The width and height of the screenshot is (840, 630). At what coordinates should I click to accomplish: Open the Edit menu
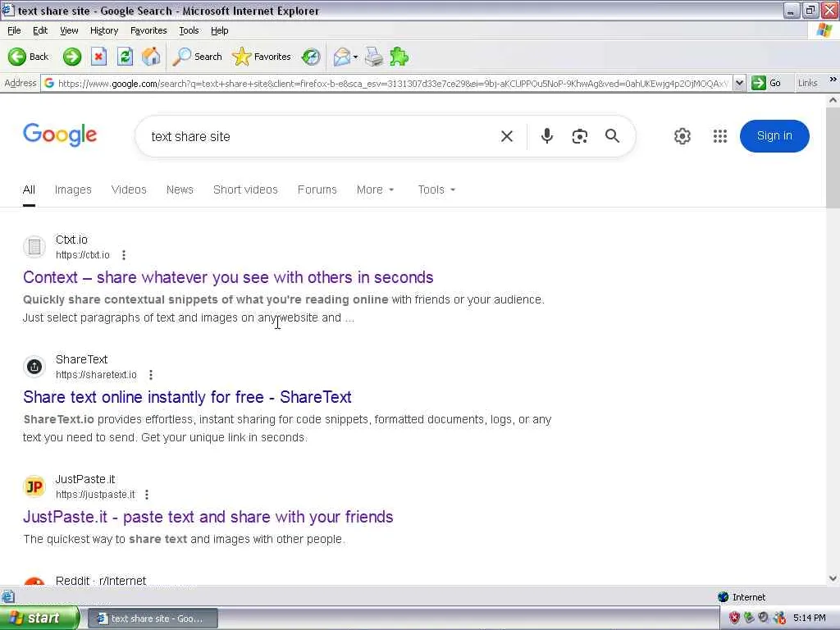(x=40, y=30)
